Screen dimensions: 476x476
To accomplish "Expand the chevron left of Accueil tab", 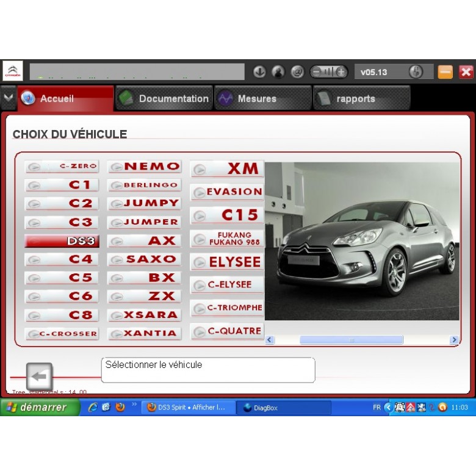I will pyautogui.click(x=8, y=98).
